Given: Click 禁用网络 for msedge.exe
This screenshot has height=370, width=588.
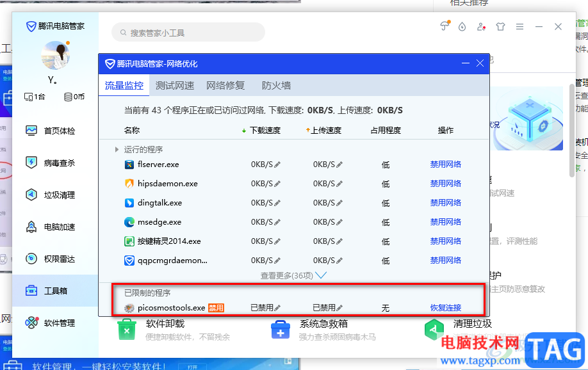Looking at the screenshot, I should (446, 221).
